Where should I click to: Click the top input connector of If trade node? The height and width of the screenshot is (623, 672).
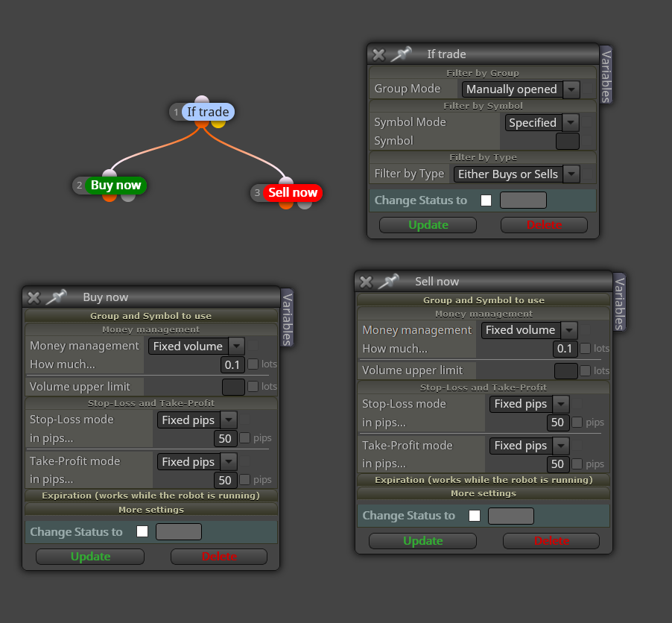(x=202, y=100)
